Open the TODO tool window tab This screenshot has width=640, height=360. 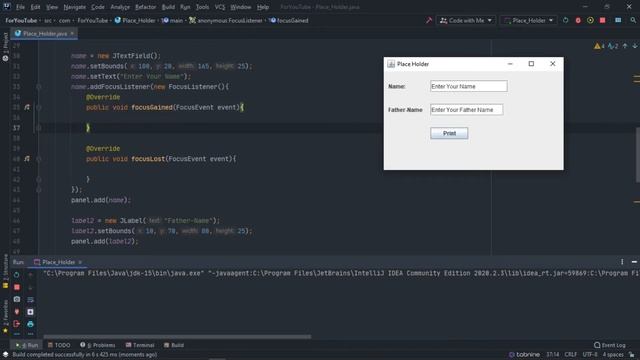(59, 345)
